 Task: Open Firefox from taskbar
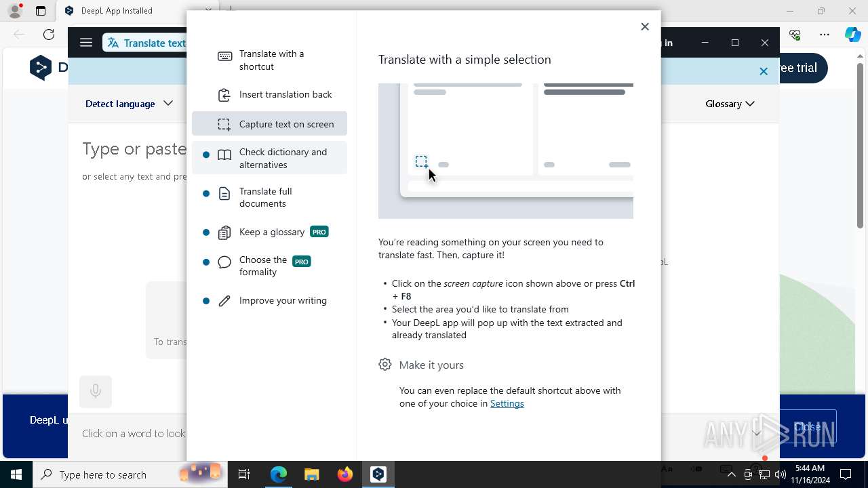click(345, 474)
